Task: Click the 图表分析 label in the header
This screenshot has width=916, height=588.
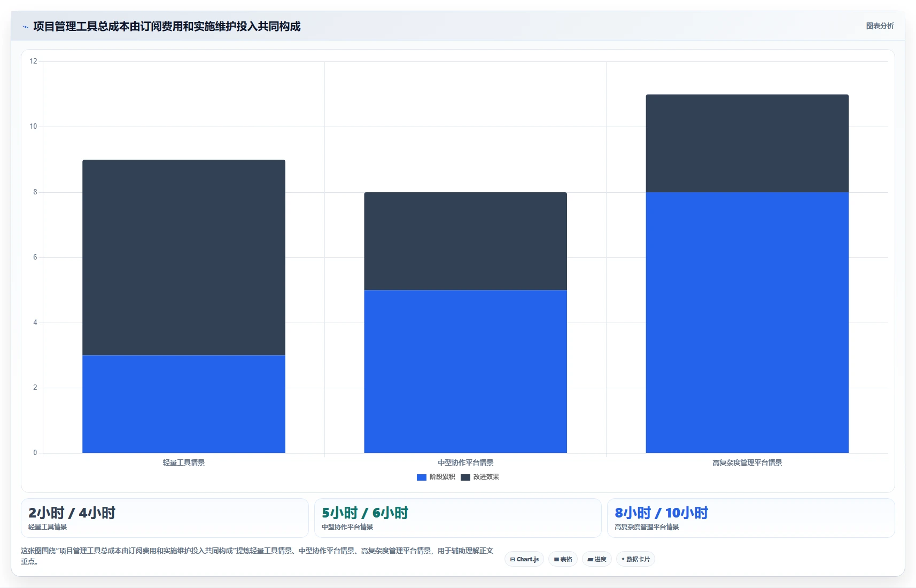Action: [x=880, y=26]
